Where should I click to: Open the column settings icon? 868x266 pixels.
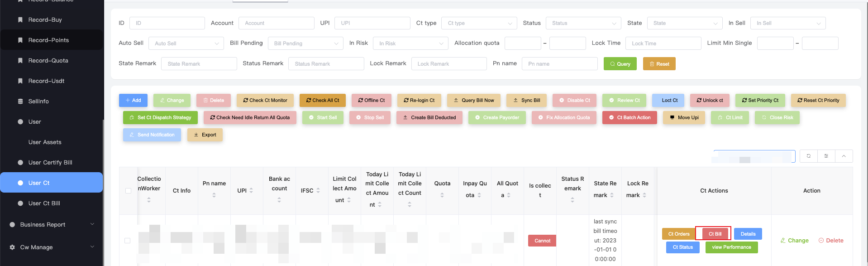[x=826, y=156]
